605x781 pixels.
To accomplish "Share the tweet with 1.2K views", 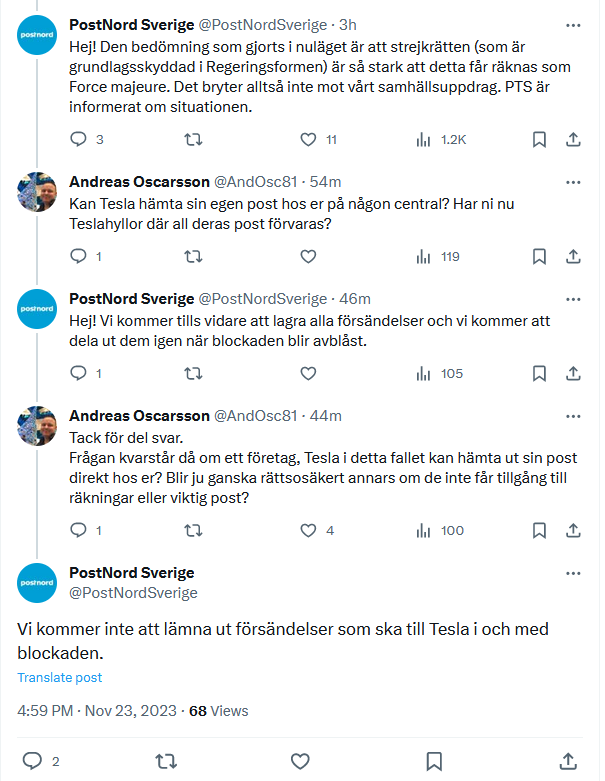I will pos(574,139).
